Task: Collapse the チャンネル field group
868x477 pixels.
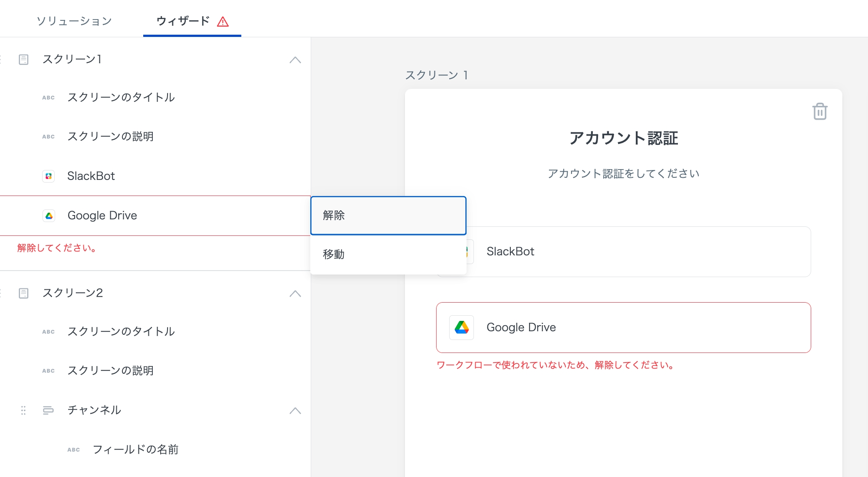Action: pyautogui.click(x=295, y=411)
